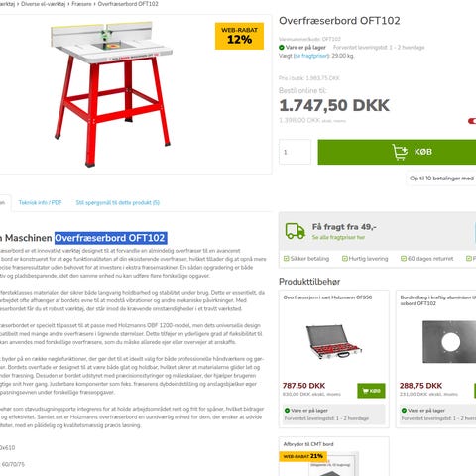Screen dimensions: 476x476
Task: Click the red router table product image
Action: (111, 94)
